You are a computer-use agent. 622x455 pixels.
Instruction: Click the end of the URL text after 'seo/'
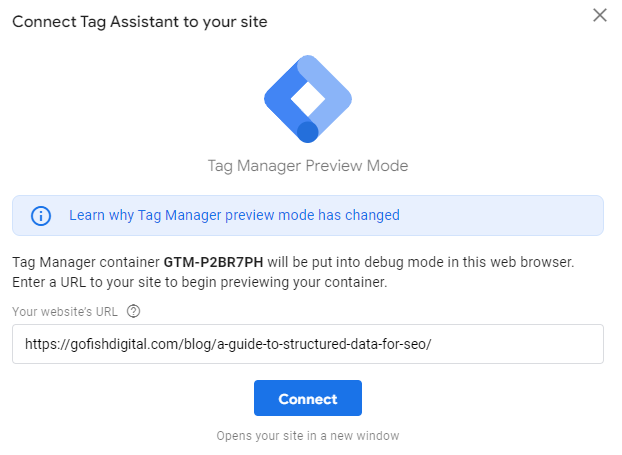(x=432, y=344)
